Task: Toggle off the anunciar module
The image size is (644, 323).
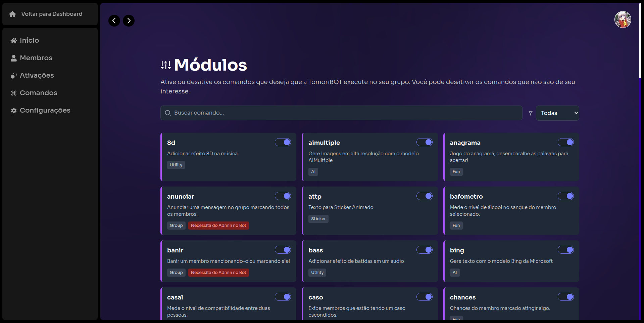Action: coord(283,196)
